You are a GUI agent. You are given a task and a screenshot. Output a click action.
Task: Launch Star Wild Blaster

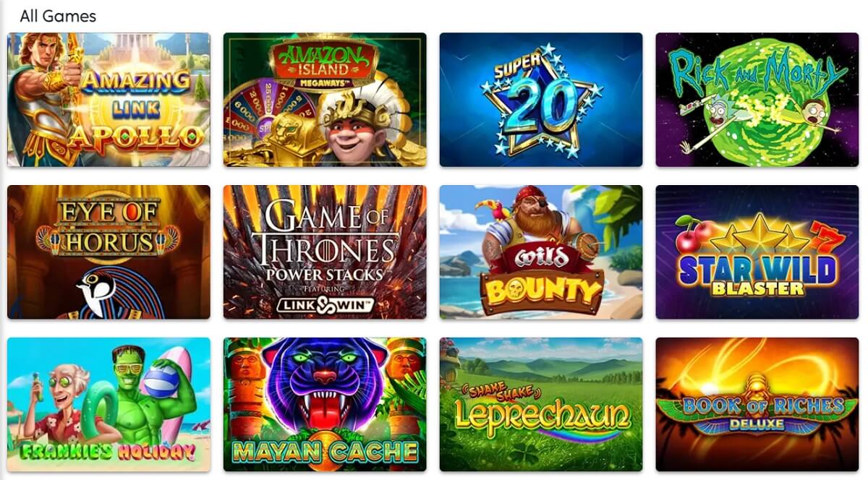[x=757, y=252]
